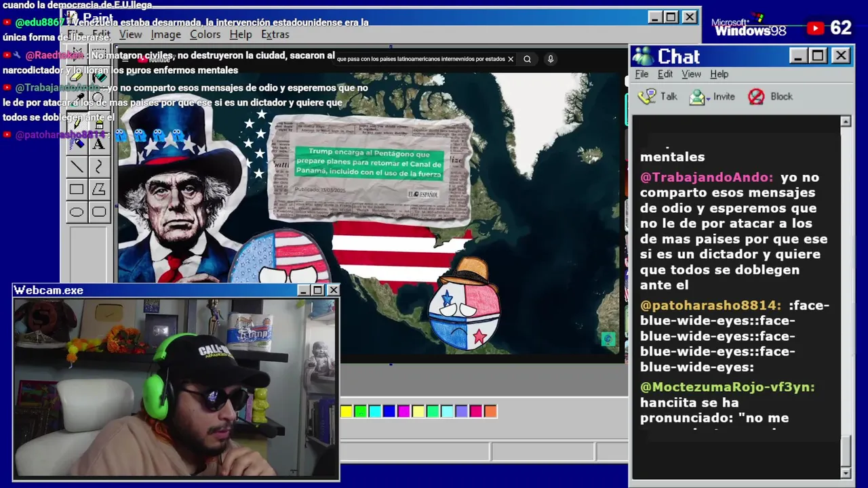The image size is (868, 488).
Task: Pick the magenta color swatch
Action: pyautogui.click(x=404, y=411)
